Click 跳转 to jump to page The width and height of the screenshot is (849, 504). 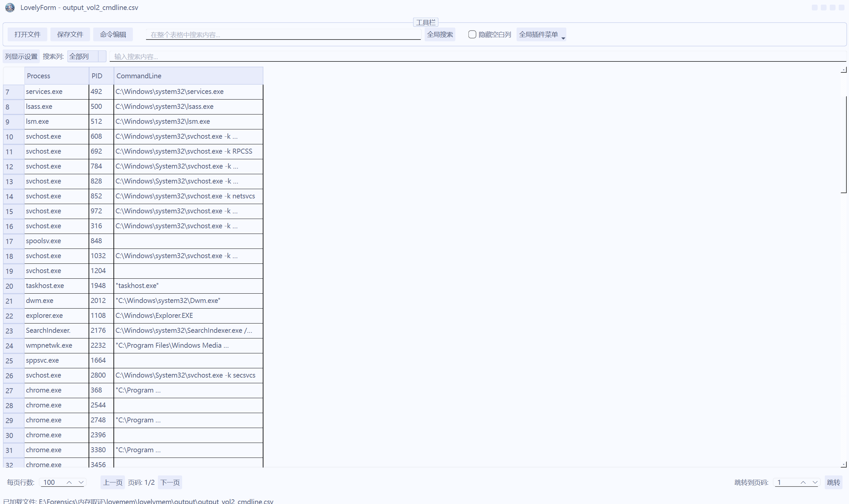[x=833, y=483]
